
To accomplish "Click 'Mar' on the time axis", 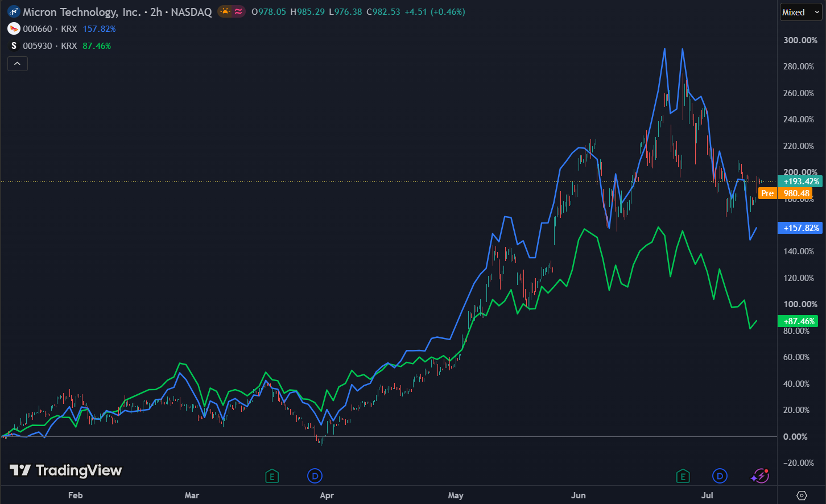I will pyautogui.click(x=192, y=495).
